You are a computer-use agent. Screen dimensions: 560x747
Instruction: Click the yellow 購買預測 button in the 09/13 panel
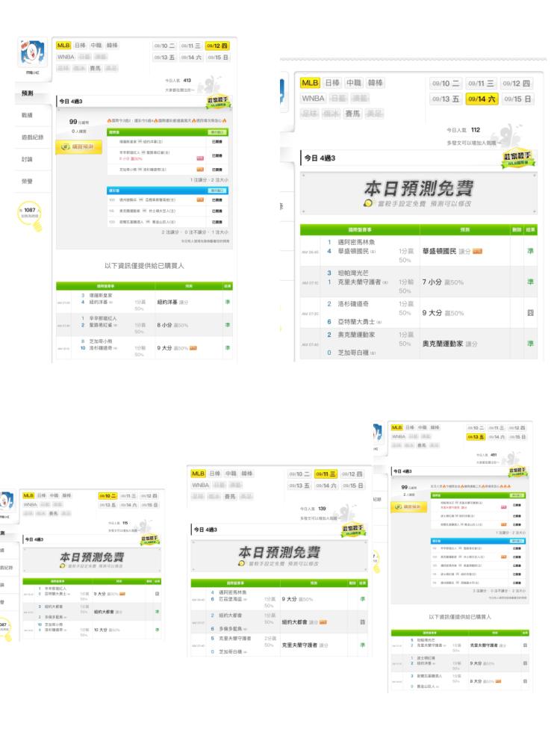(408, 506)
